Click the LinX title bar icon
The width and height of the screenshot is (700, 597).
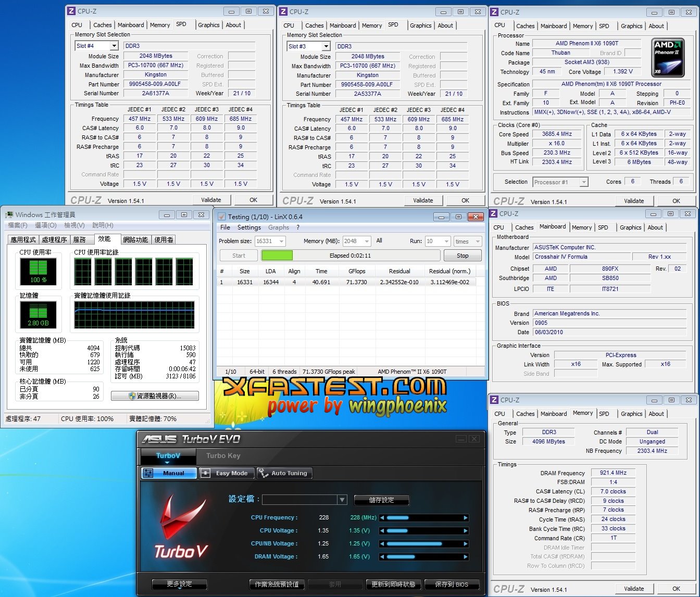tap(222, 217)
